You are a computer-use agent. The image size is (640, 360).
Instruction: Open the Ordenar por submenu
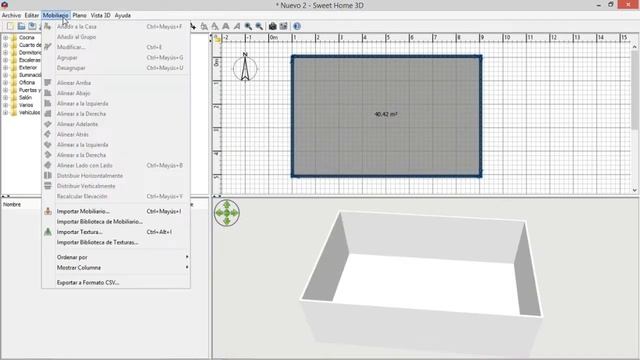(x=116, y=257)
